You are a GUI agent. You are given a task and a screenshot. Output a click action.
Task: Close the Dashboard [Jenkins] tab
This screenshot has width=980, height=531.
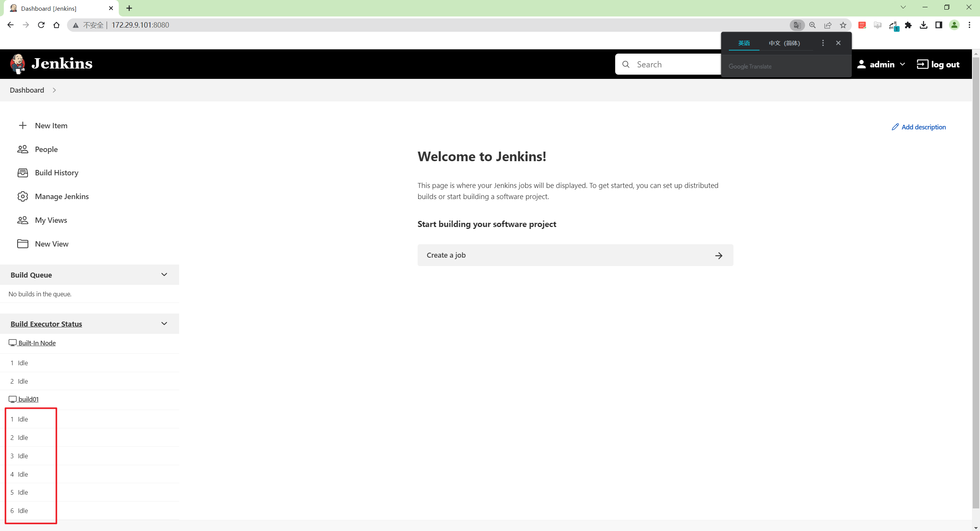coord(111,8)
